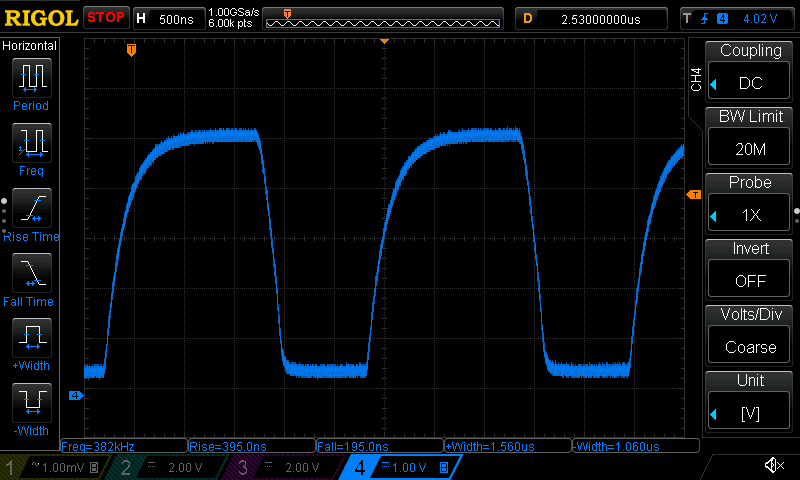Click the +Width=1.560us measurement result

pos(508,446)
